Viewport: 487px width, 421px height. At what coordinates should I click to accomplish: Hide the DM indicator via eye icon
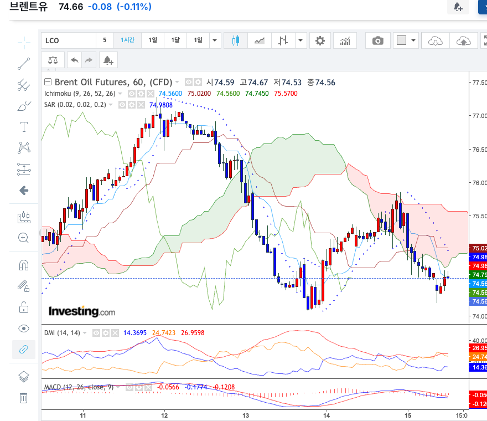(96, 333)
